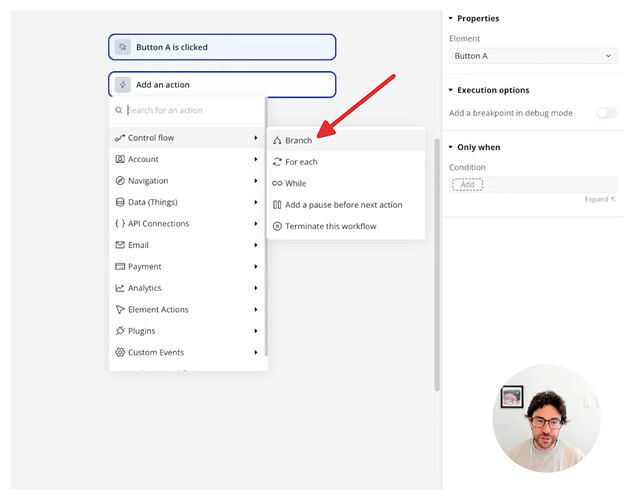Choose Add a pause before next action
The width and height of the screenshot is (632, 500).
point(346,205)
